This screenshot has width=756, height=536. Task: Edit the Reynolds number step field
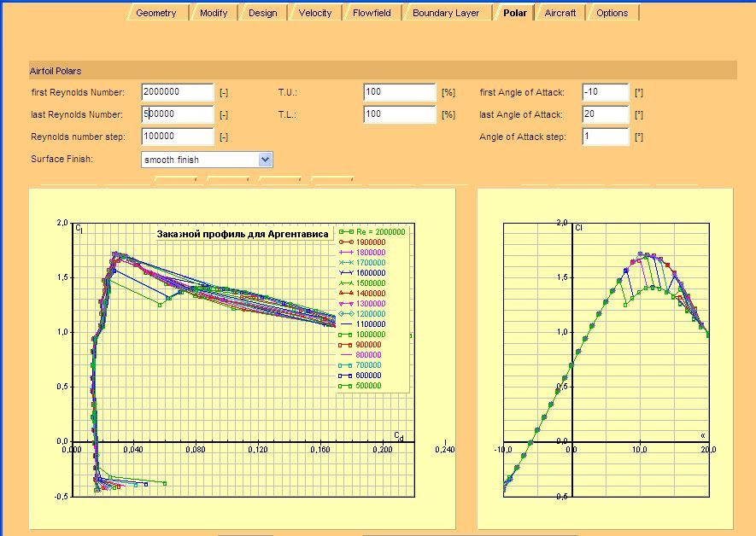pos(177,137)
